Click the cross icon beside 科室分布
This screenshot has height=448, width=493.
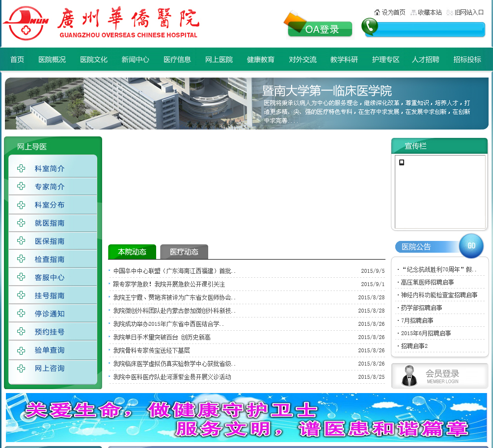tap(21, 205)
